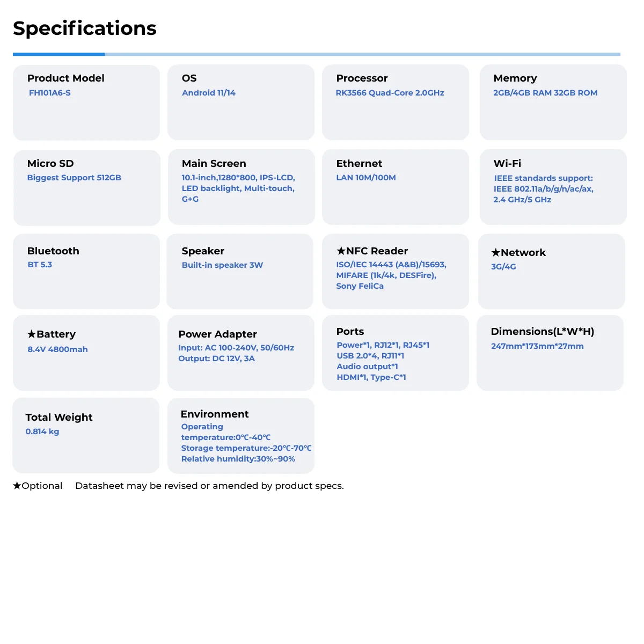The image size is (644, 644).
Task: Click the star icon beside Battery
Action: point(32,334)
